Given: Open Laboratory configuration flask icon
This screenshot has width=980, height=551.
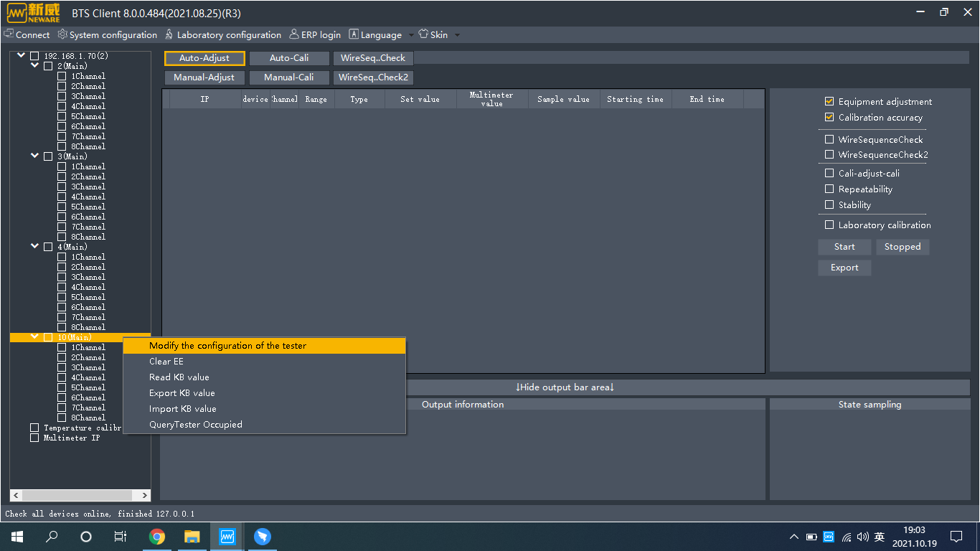Looking at the screenshot, I should tap(169, 34).
